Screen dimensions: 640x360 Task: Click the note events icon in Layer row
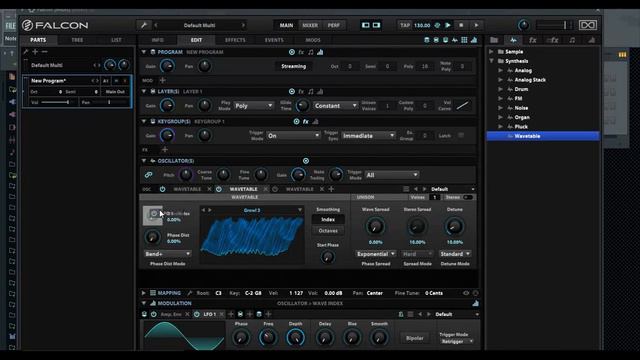[x=311, y=91]
